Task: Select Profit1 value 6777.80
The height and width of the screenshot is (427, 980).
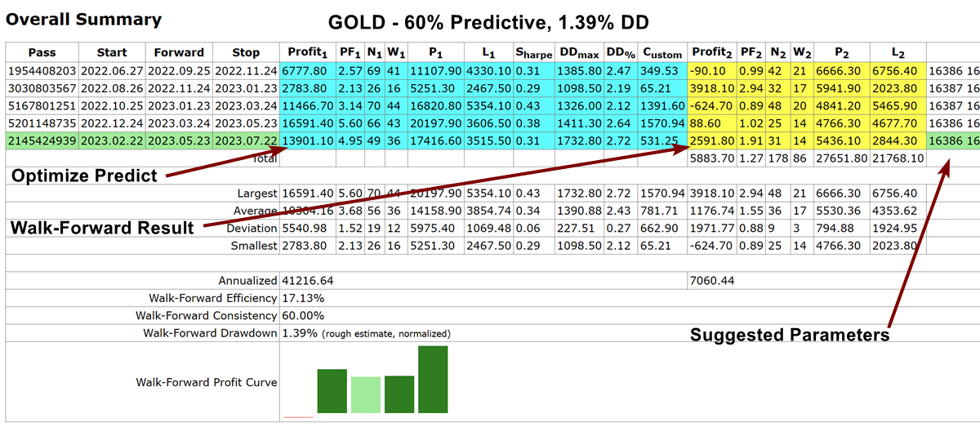Action: (x=306, y=72)
